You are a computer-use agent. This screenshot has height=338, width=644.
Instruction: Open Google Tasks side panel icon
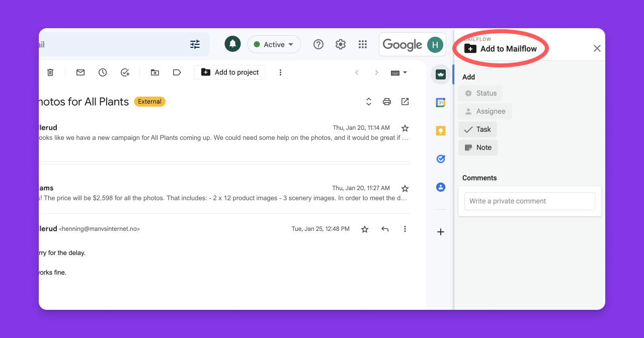click(x=441, y=159)
